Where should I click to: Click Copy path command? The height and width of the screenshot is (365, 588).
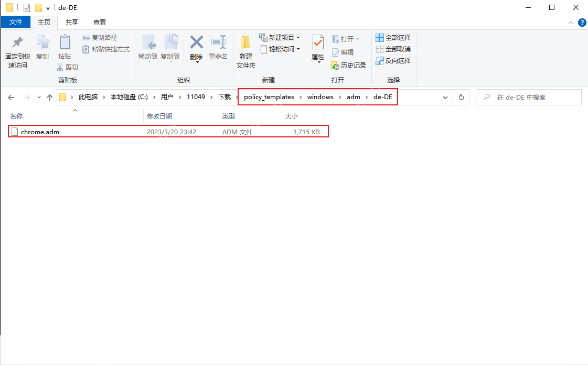[99, 37]
